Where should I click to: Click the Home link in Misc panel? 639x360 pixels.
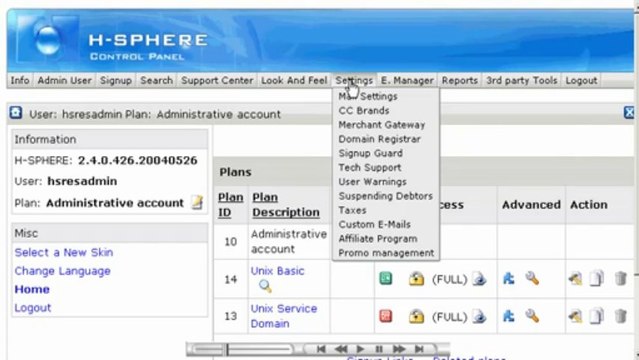pos(32,289)
